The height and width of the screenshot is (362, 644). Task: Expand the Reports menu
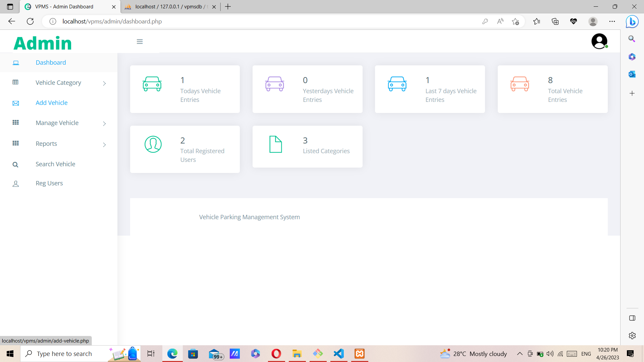(x=46, y=143)
